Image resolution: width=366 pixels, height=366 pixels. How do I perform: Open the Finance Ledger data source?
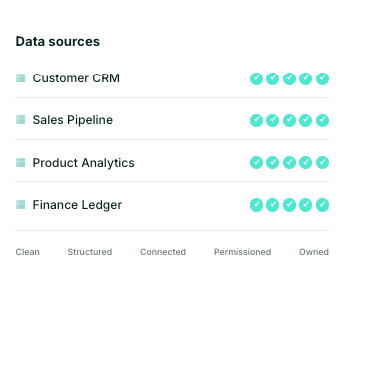click(172, 205)
